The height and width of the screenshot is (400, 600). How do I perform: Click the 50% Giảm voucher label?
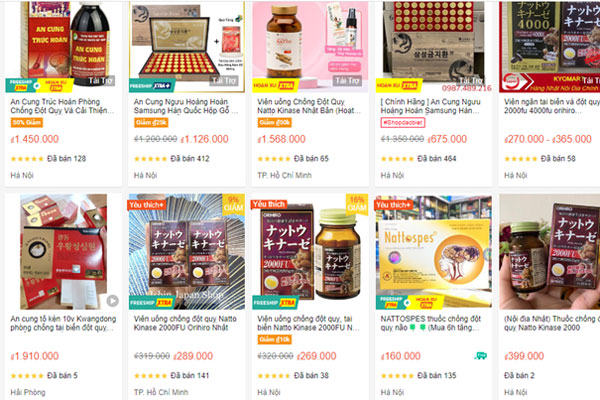click(x=26, y=123)
